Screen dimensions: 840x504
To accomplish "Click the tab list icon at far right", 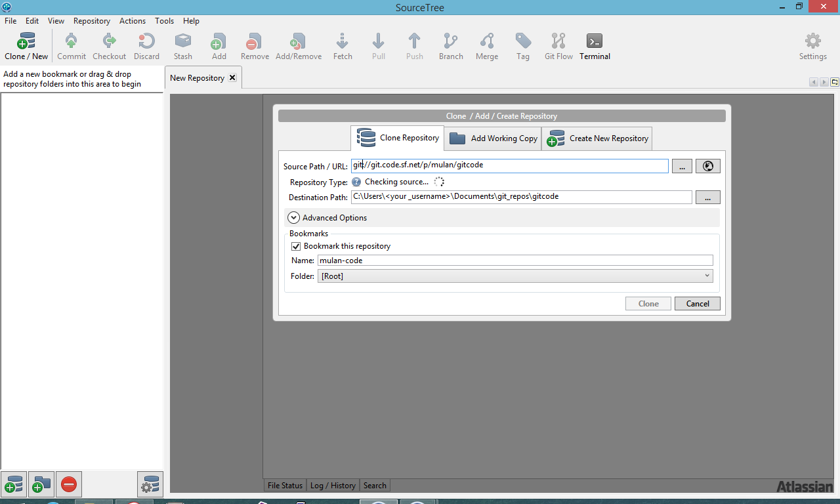I will click(834, 82).
